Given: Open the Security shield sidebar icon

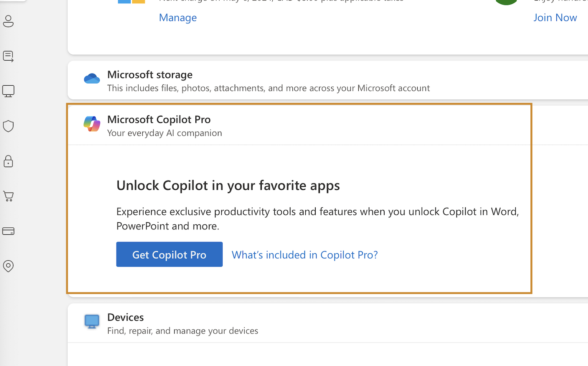Looking at the screenshot, I should [x=8, y=126].
